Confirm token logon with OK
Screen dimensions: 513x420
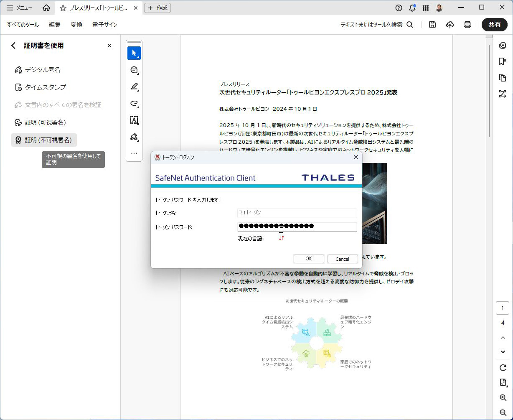[309, 259]
